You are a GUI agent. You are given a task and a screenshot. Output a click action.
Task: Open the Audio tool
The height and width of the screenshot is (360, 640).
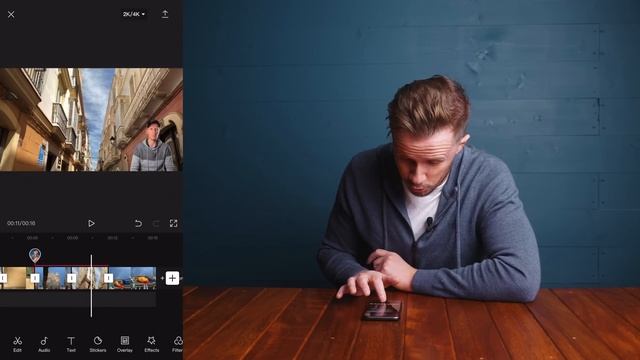click(44, 344)
